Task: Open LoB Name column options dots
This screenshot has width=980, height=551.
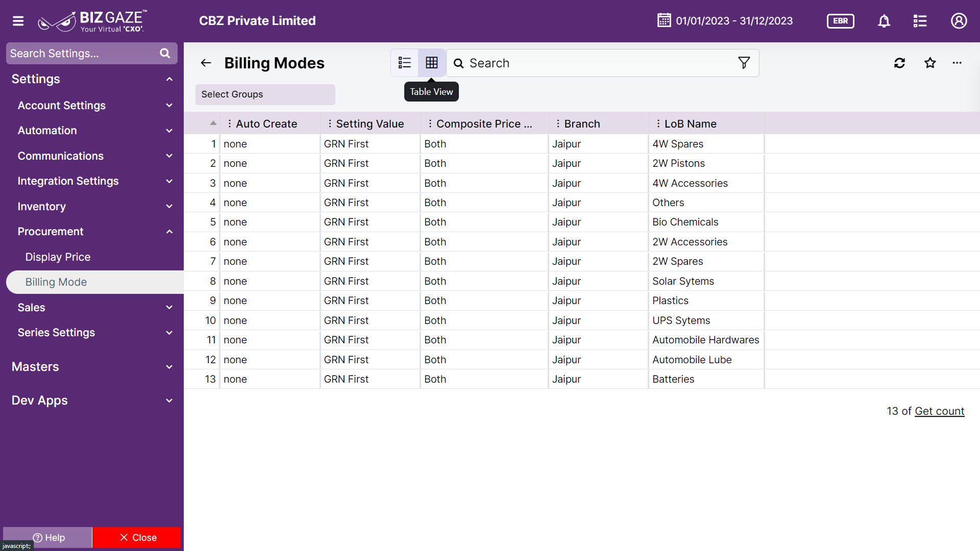Action: click(x=658, y=123)
